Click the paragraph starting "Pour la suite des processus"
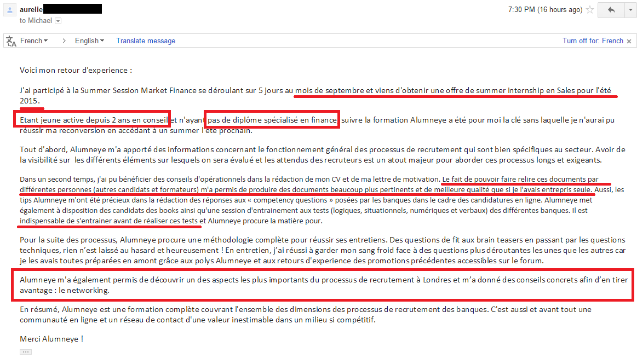 (323, 250)
